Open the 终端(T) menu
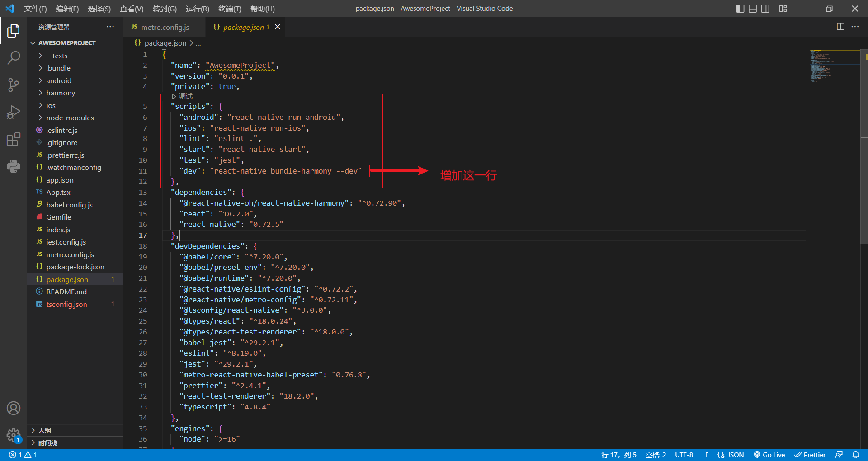 coord(230,9)
